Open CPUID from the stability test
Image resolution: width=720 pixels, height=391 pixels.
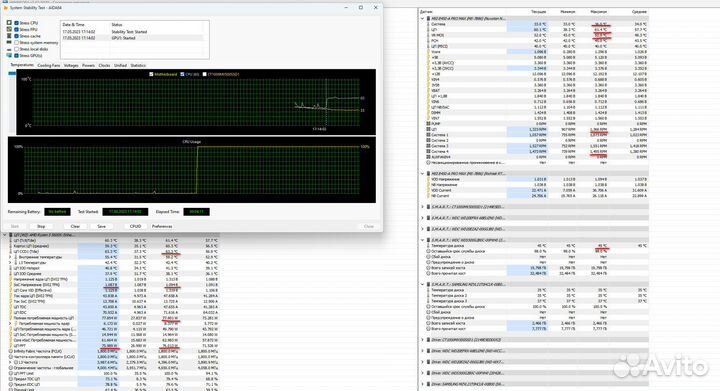coord(135,226)
